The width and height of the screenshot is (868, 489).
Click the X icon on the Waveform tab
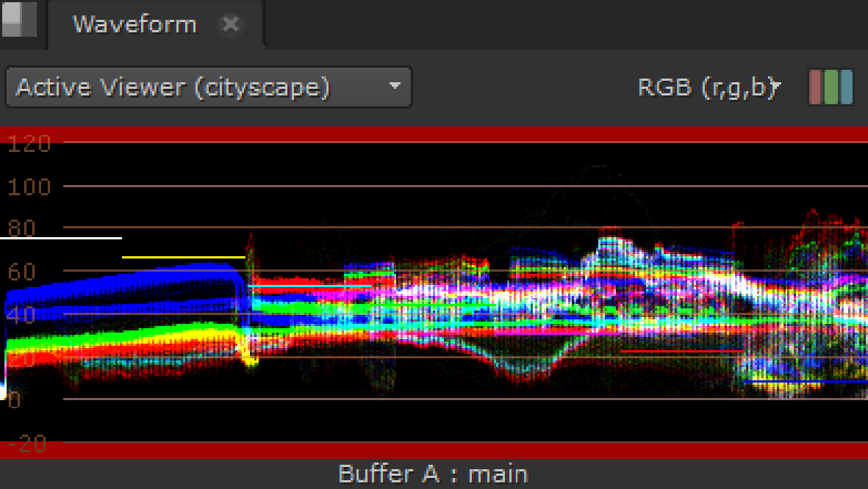click(231, 24)
